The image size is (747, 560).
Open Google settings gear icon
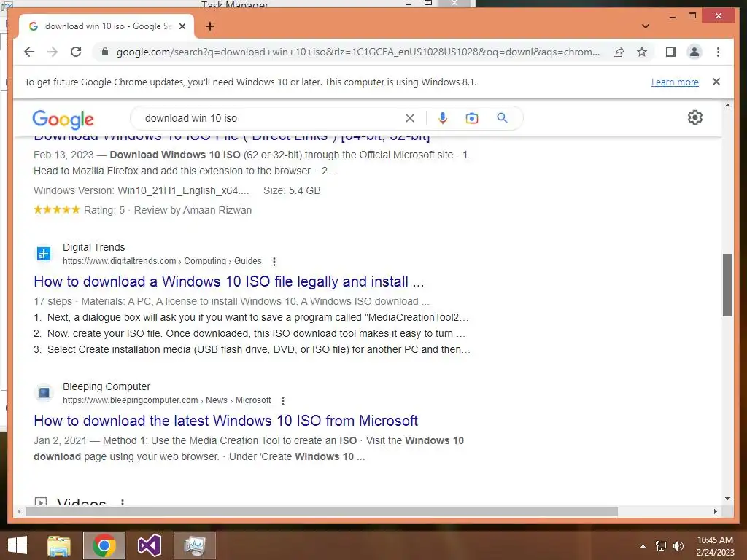[695, 117]
